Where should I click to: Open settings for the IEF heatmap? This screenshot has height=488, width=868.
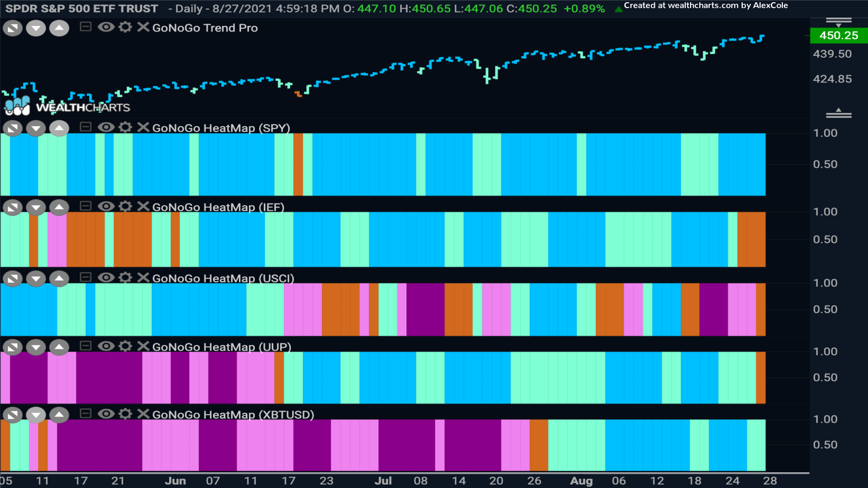click(x=125, y=207)
